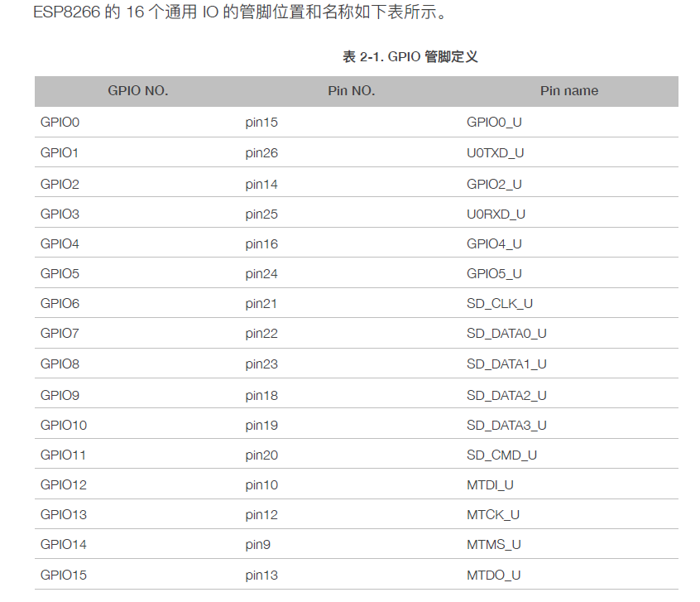Click the SD_DATA3_U pin name

pyautogui.click(x=506, y=425)
